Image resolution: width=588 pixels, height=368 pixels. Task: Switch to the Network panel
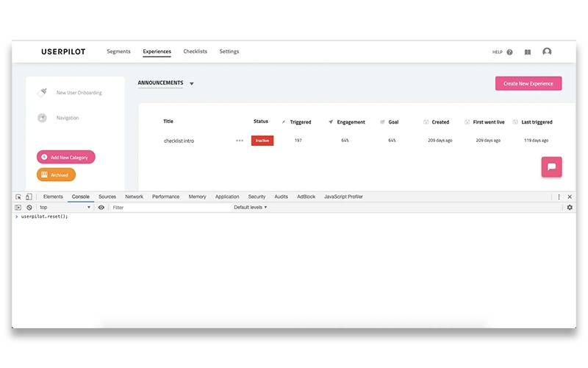pyautogui.click(x=135, y=197)
